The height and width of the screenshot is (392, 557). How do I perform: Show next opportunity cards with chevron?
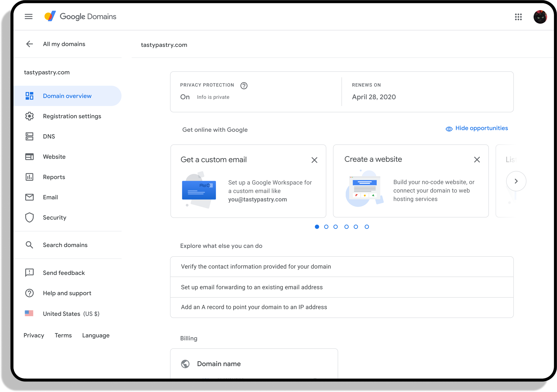(x=516, y=181)
